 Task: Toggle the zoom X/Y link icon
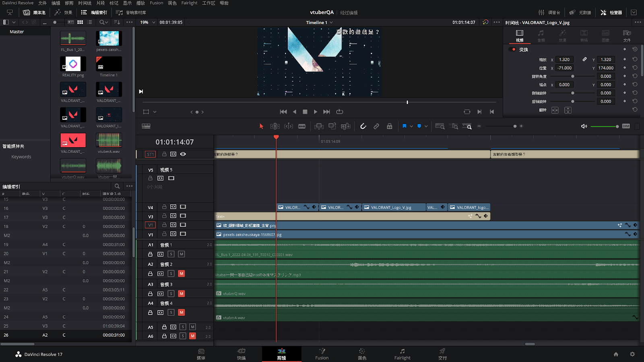pyautogui.click(x=584, y=60)
